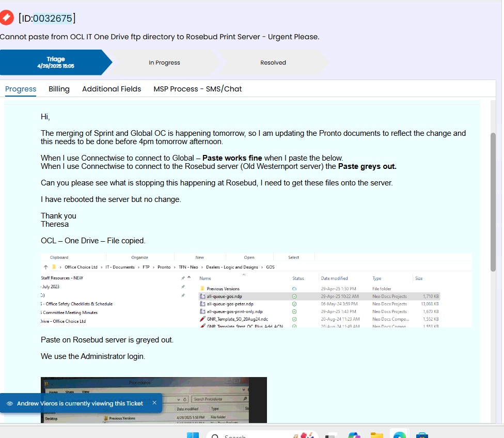
Task: Click 'Staff Resources - NEW' in the screenshot sidebar
Action: coord(62,278)
